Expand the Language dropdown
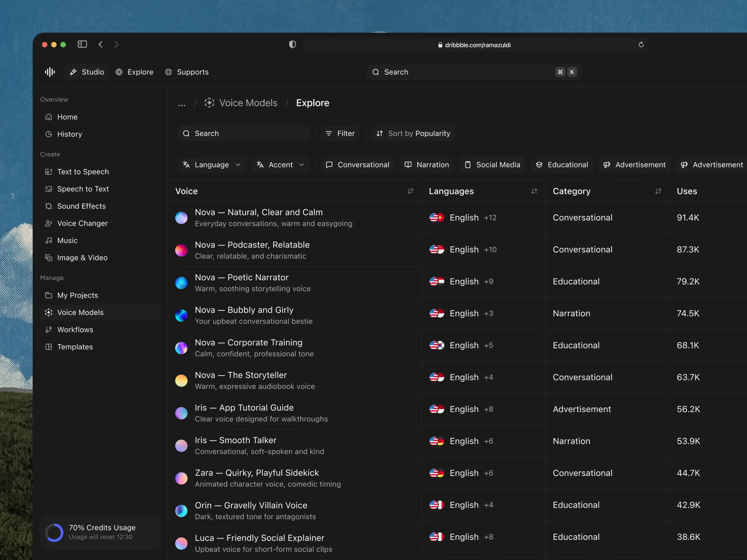This screenshot has height=560, width=747. [212, 165]
